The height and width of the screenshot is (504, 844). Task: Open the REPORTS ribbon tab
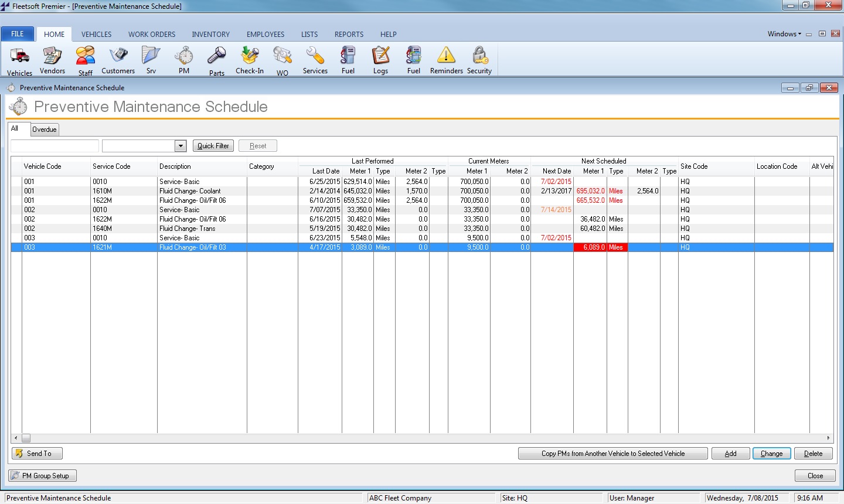(349, 34)
